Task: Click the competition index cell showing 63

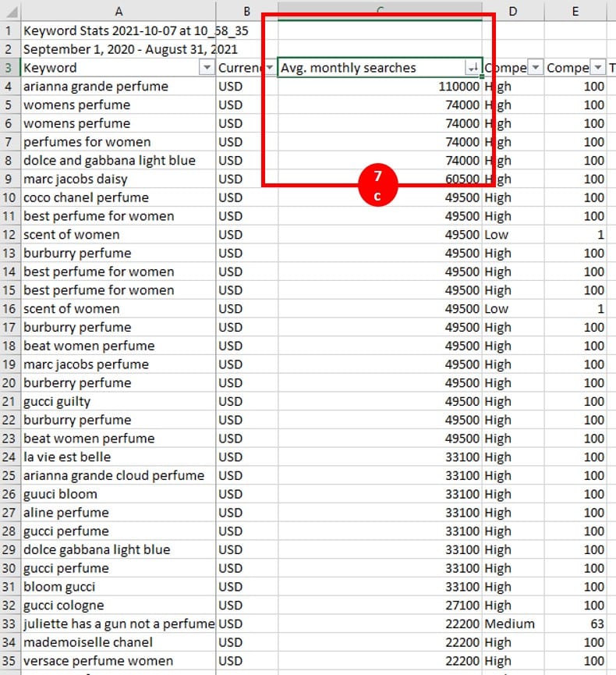Action: pos(575,623)
